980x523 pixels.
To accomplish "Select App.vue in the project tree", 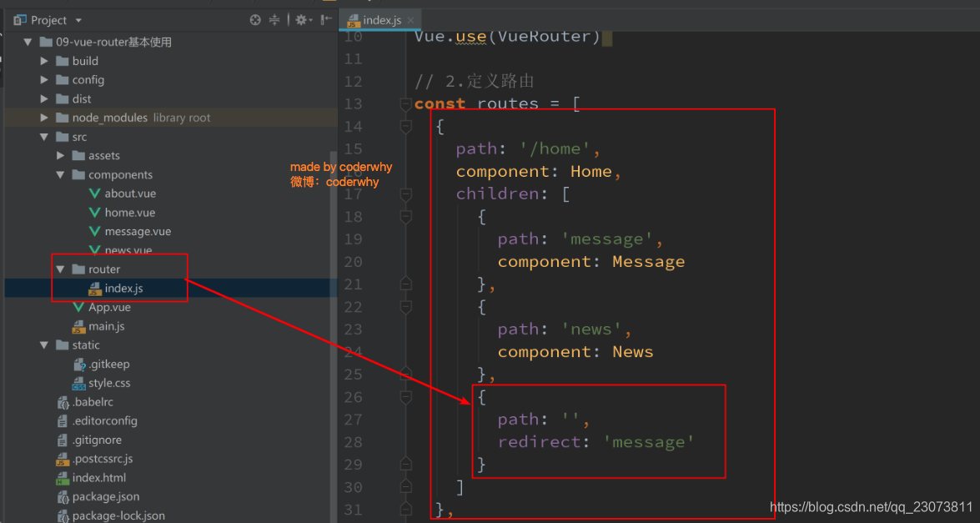I will pyautogui.click(x=109, y=308).
